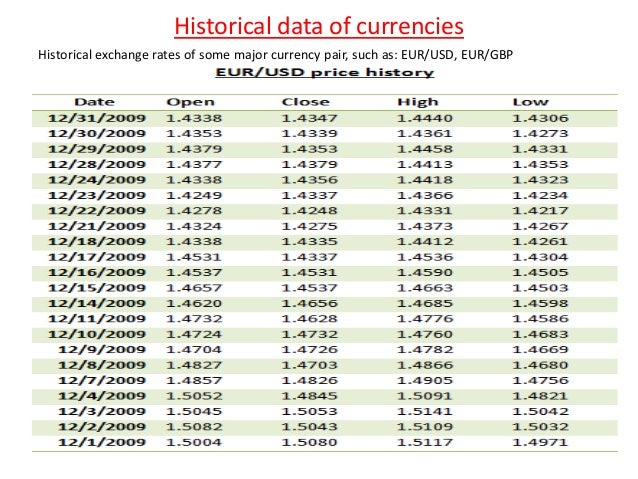Select Low value 1.4683 on 12/10/2009

click(x=540, y=335)
